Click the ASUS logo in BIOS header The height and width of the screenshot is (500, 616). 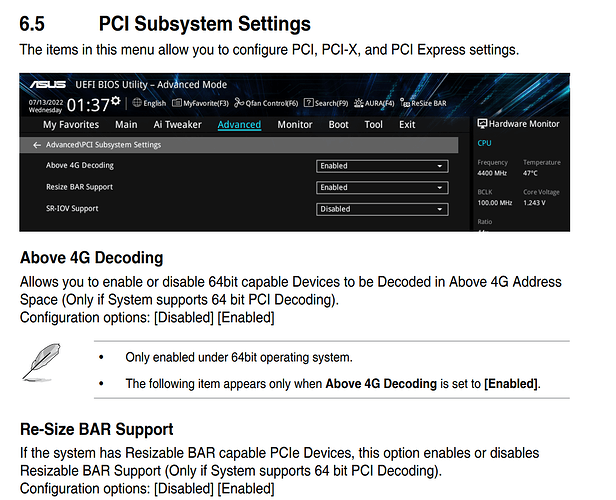48,84
